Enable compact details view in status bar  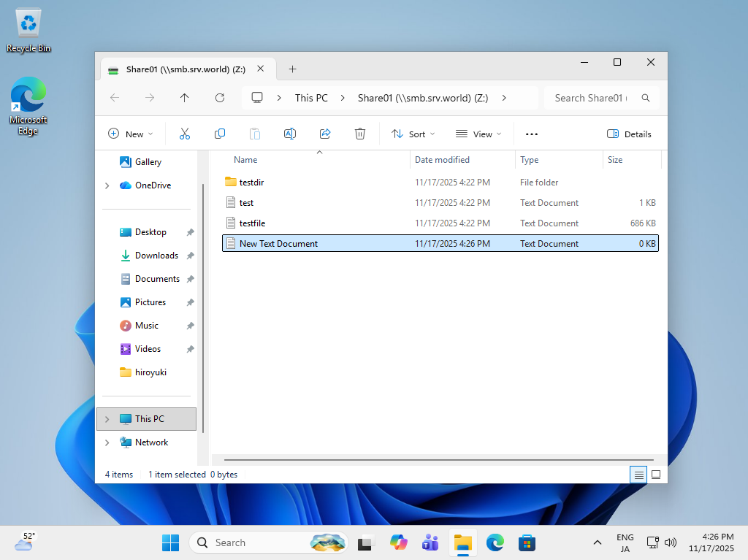(638, 474)
